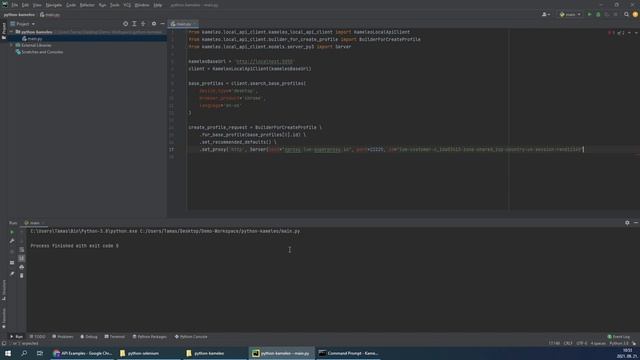Open the main run configuration dropdown
This screenshot has width=640, height=360.
click(x=570, y=15)
